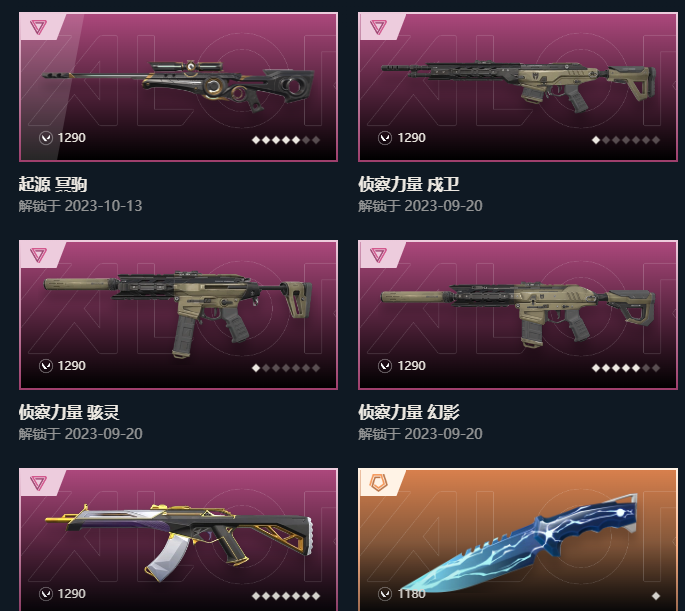Click the 起源 冥驹 skin title
Image resolution: width=685 pixels, height=611 pixels.
(53, 184)
